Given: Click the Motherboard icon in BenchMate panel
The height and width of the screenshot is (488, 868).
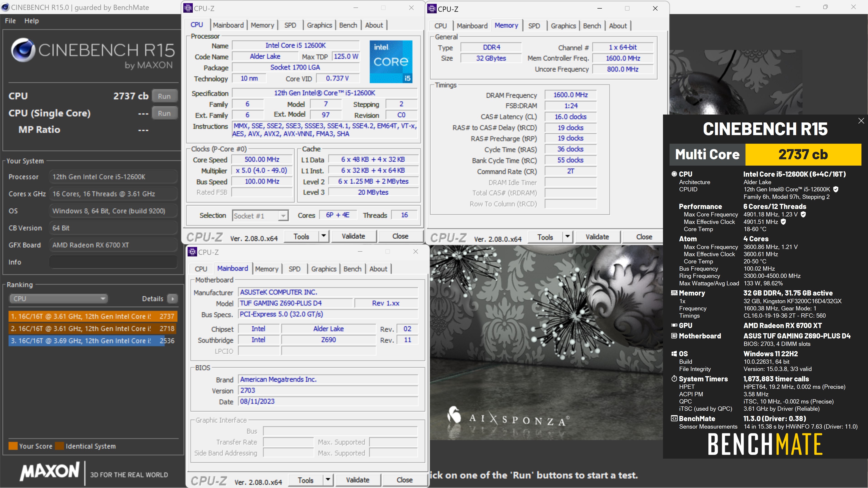Looking at the screenshot, I should pyautogui.click(x=674, y=335).
